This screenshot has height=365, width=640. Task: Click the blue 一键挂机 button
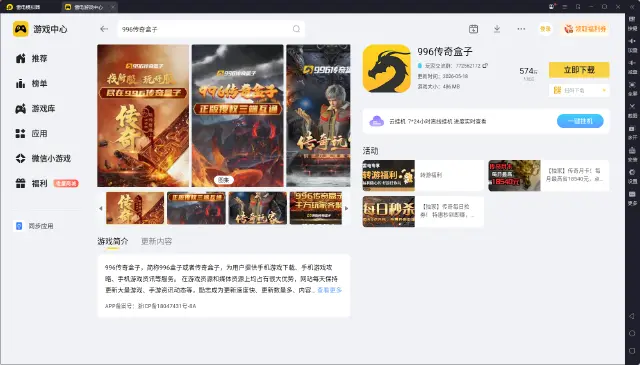pyautogui.click(x=580, y=121)
